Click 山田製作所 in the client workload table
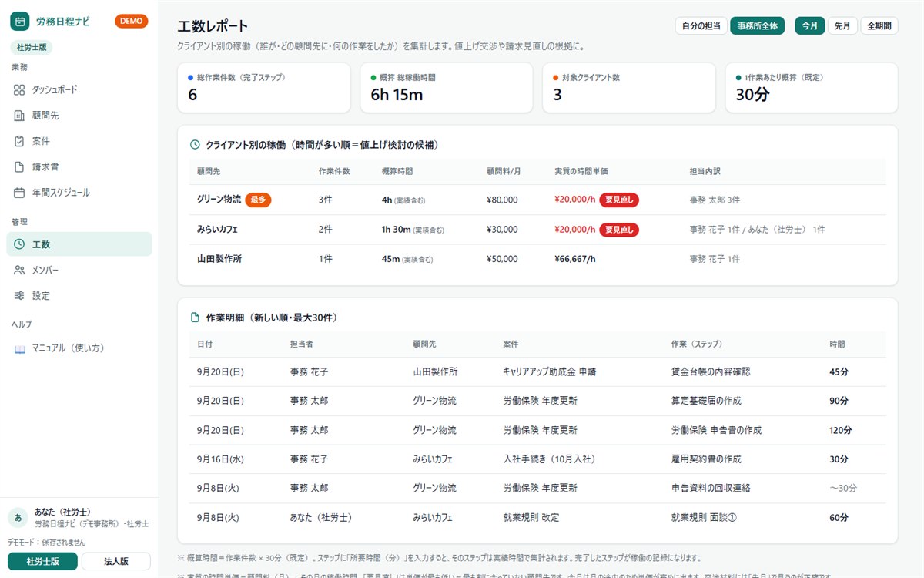 pos(219,259)
